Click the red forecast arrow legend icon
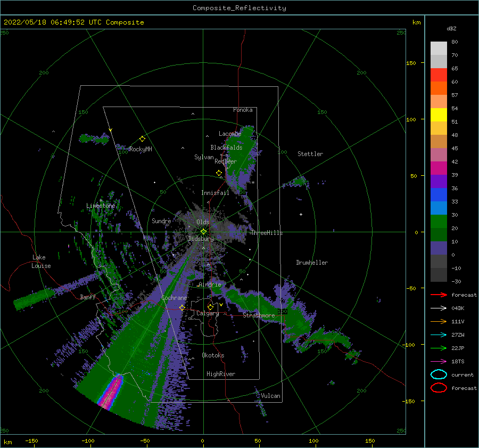This screenshot has height=448, width=479. pyautogui.click(x=439, y=295)
